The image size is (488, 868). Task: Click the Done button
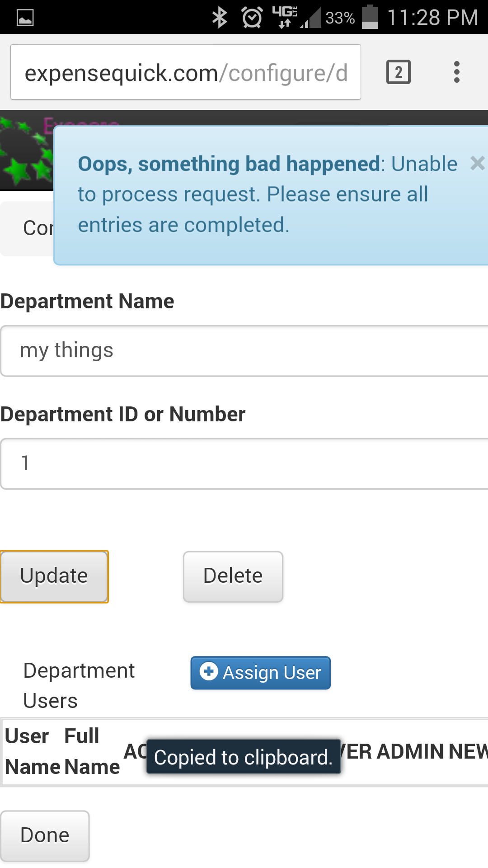click(45, 835)
